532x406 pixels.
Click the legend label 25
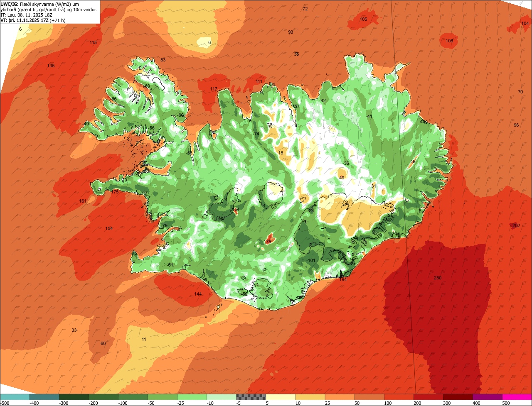(x=328, y=403)
